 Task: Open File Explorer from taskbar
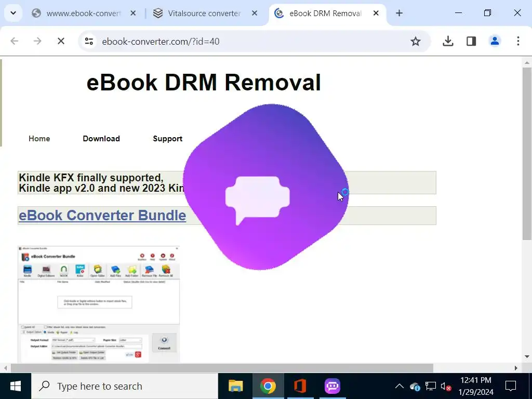235,386
